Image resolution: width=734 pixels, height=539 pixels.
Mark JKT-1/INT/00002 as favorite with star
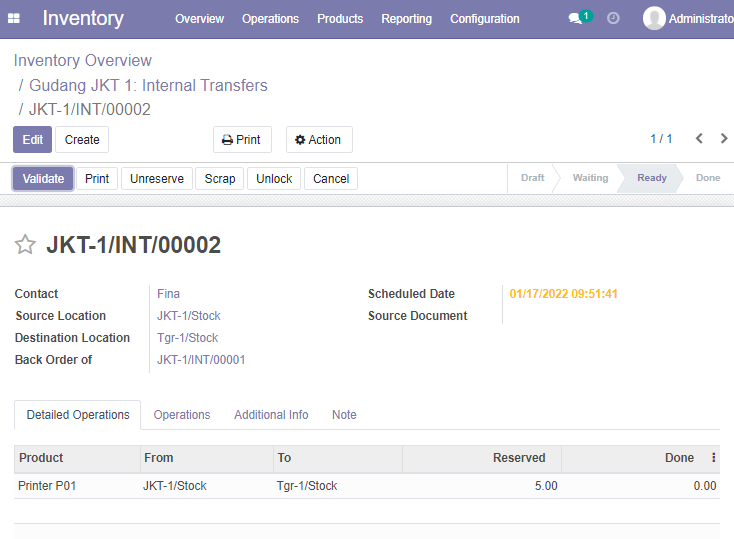tap(25, 244)
